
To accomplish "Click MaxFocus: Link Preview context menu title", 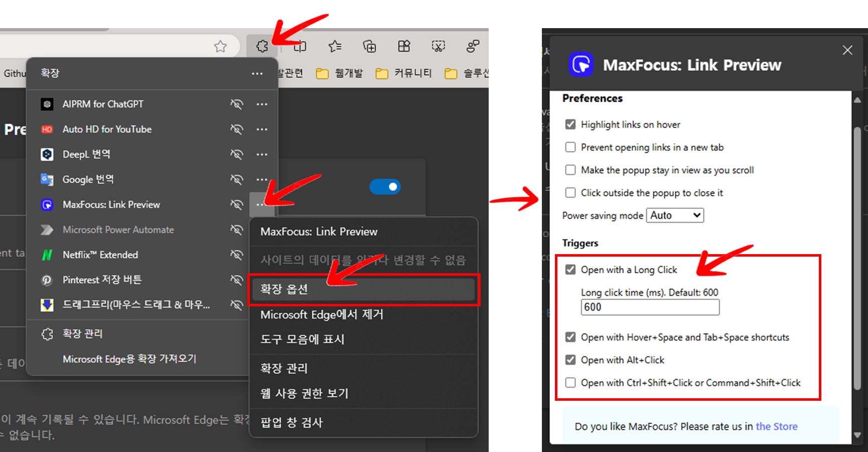I will (x=319, y=232).
